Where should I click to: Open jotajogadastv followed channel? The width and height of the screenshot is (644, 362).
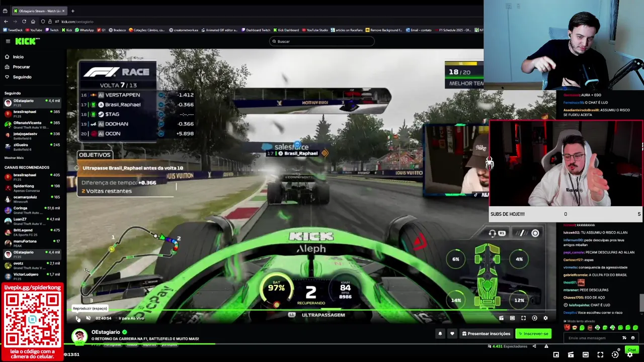pyautogui.click(x=31, y=135)
